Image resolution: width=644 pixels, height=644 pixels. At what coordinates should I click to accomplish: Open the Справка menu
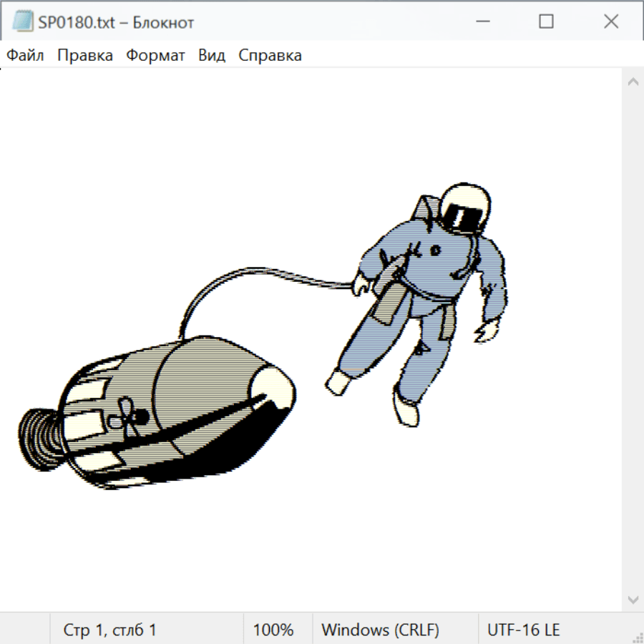270,56
